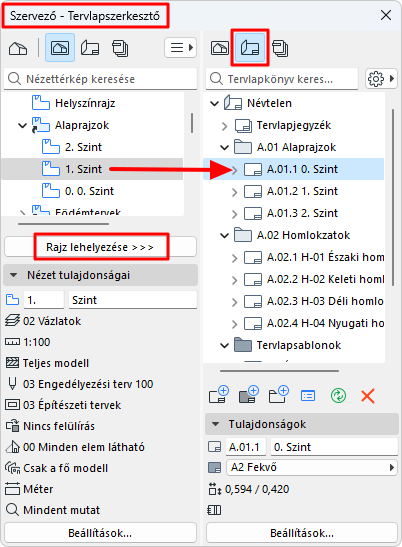Expand the A.01.1 0. Szint layout
This screenshot has width=402, height=547.
[x=234, y=170]
